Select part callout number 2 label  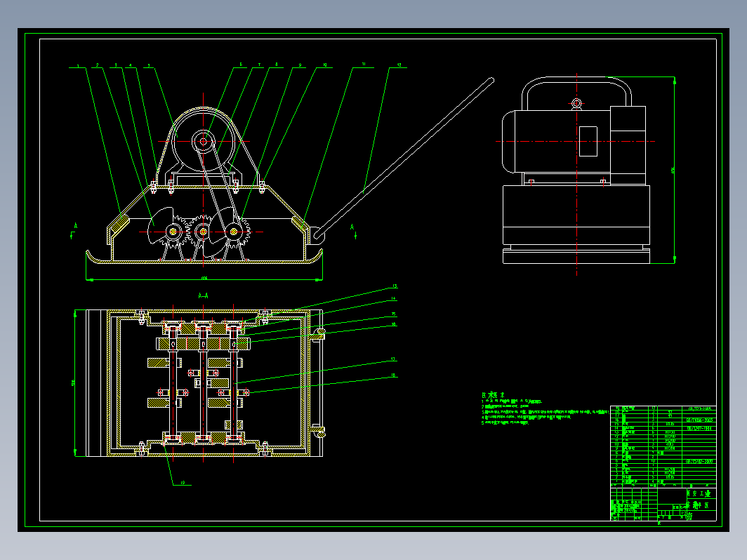click(97, 66)
